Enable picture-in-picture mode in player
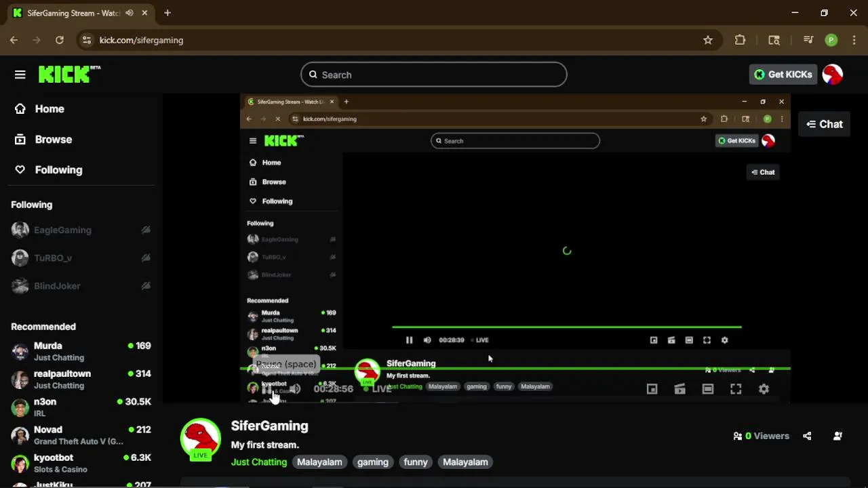Image resolution: width=868 pixels, height=488 pixels. [652, 389]
